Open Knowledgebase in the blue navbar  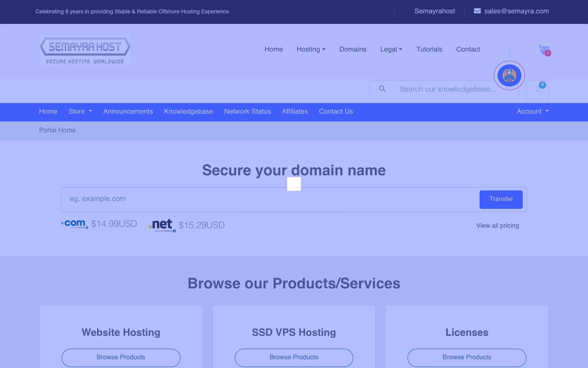189,112
